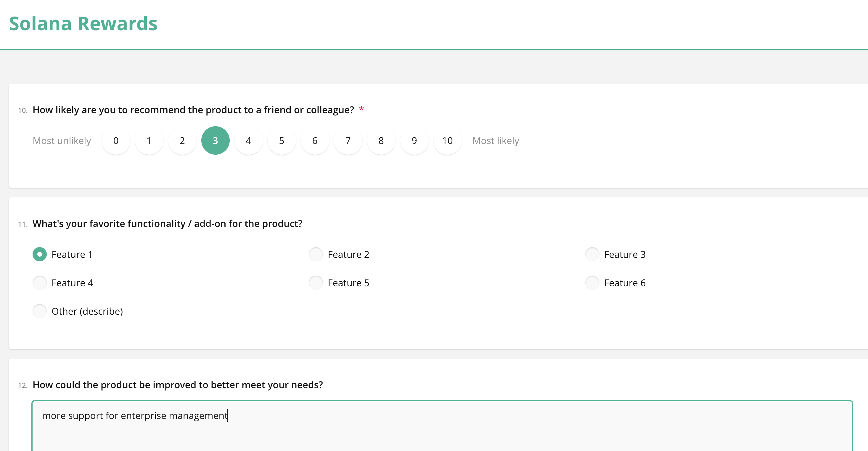The height and width of the screenshot is (451, 868).
Task: Select Feature 5 as favorite add-on
Action: coord(316,283)
